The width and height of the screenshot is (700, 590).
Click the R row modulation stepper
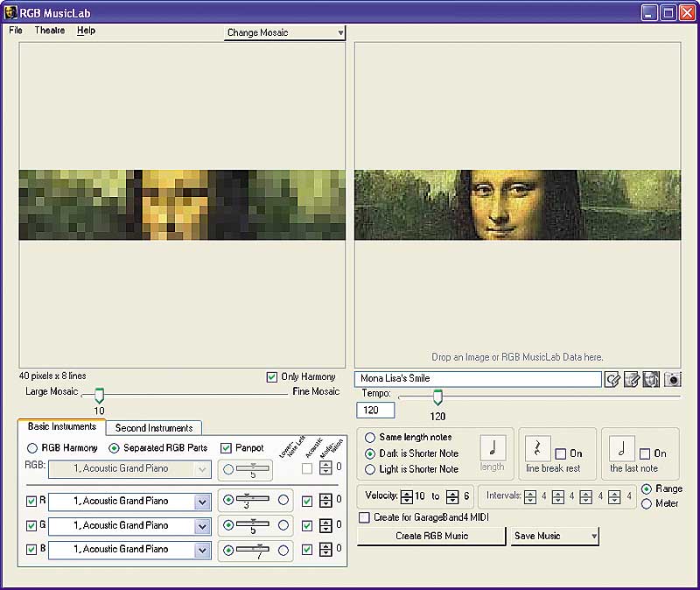325,501
